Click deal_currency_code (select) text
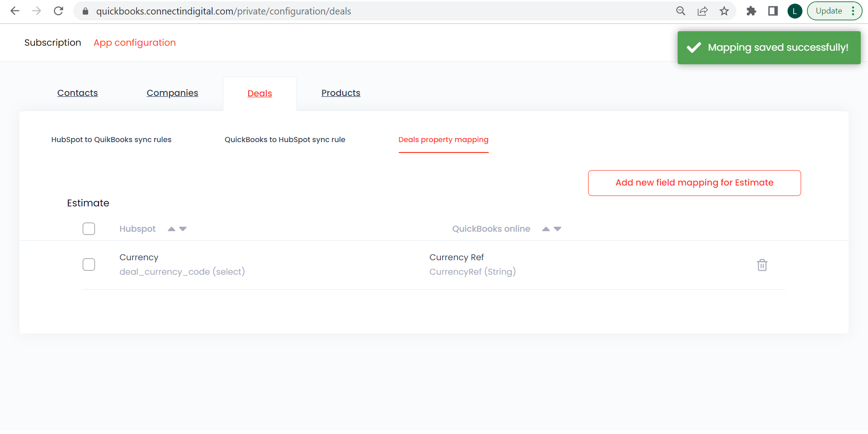The image size is (868, 434). [182, 272]
